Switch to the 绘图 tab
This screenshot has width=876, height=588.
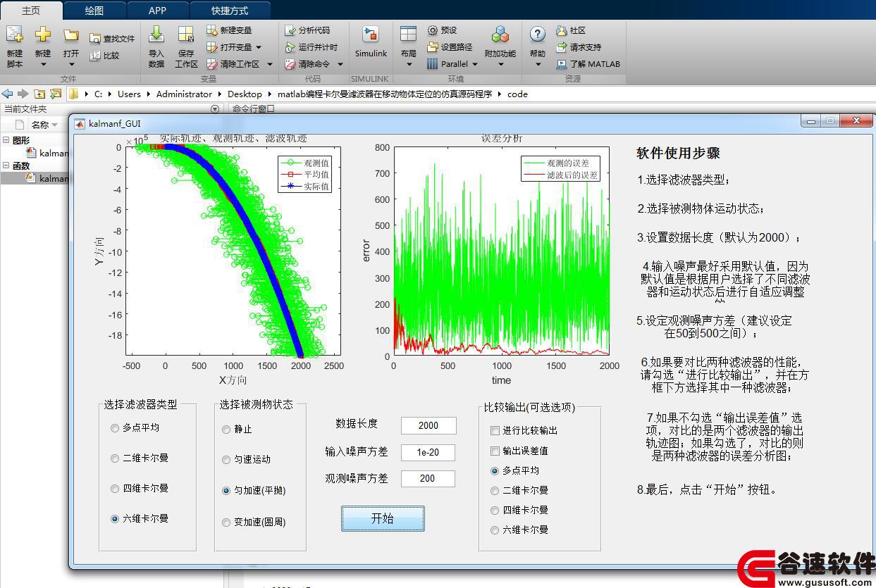(x=94, y=11)
